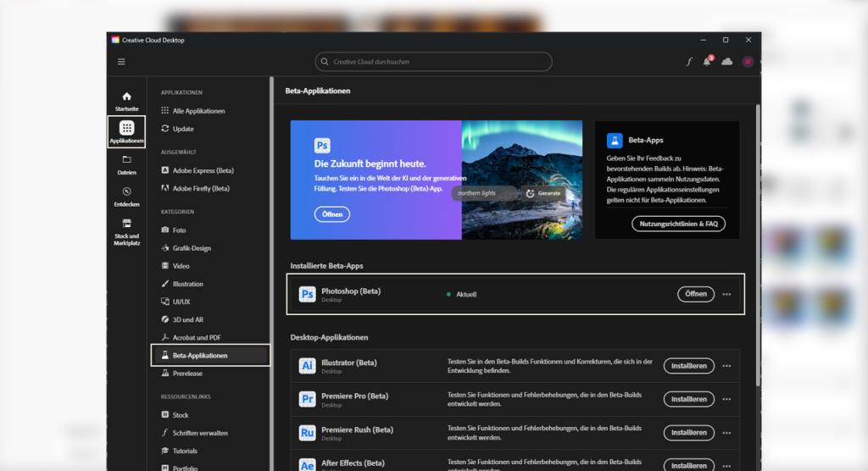Image resolution: width=868 pixels, height=471 pixels.
Task: Open Dateien in left sidebar
Action: point(127,165)
